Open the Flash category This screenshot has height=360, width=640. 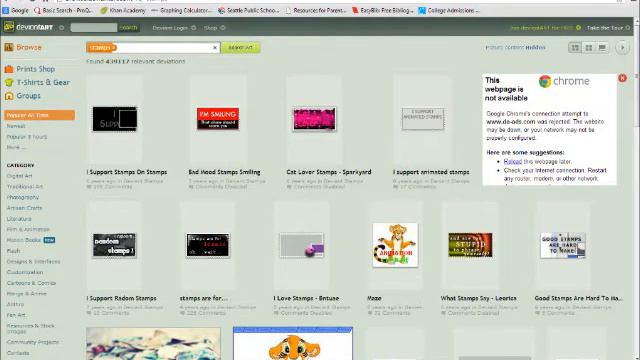pyautogui.click(x=13, y=251)
